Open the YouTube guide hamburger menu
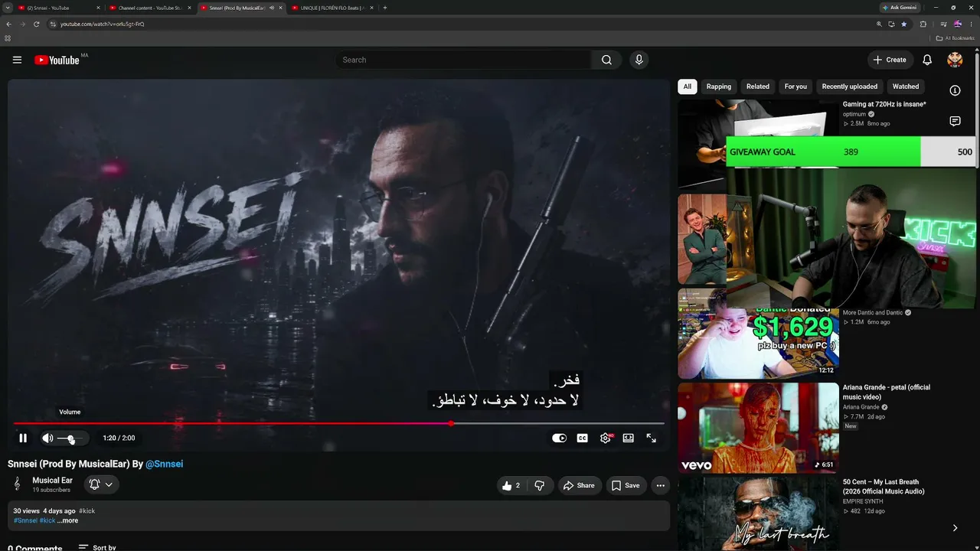The width and height of the screenshot is (980, 551). coord(17,60)
